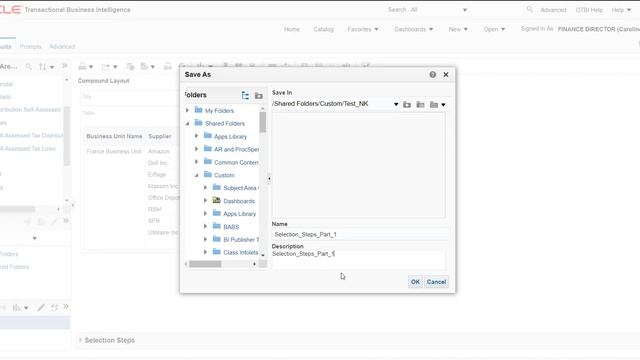
Task: Switch to the Advanced tab
Action: [x=62, y=47]
